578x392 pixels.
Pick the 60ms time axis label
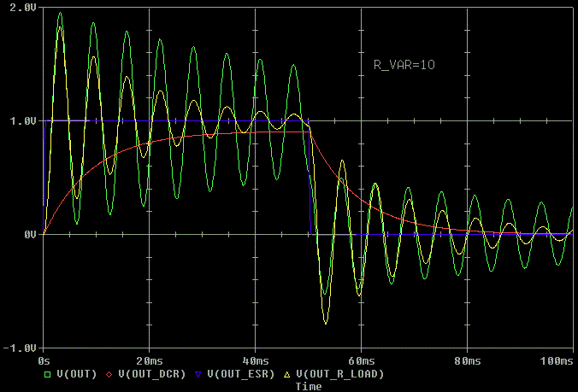tap(361, 361)
